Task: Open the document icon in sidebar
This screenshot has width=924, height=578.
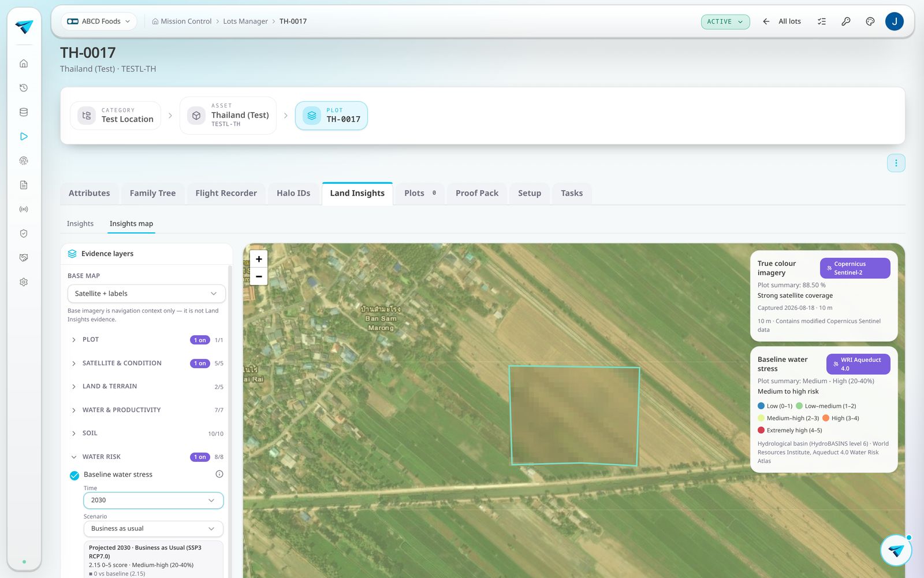Action: click(x=24, y=185)
